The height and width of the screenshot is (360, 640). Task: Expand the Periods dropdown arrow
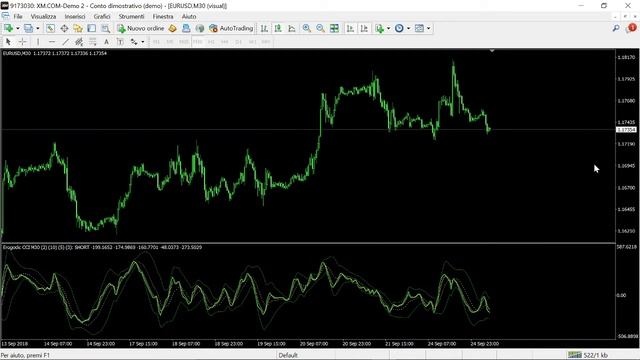coord(409,28)
